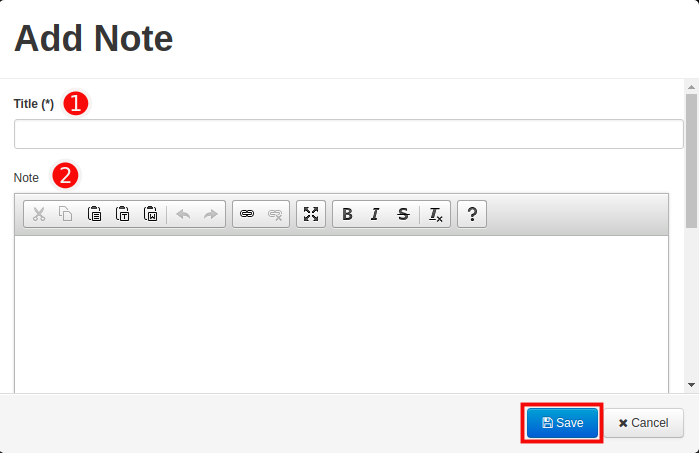The width and height of the screenshot is (699, 453).
Task: Click the Paste clipboard icon
Action: click(x=94, y=214)
